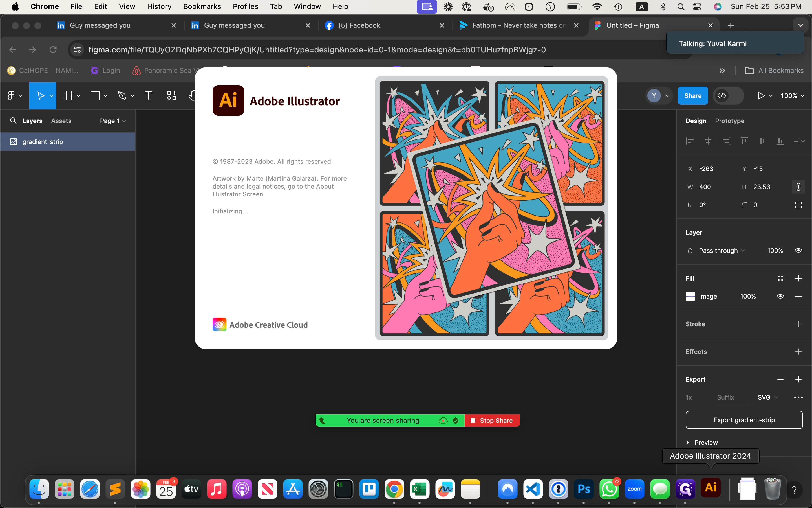Image resolution: width=812 pixels, height=508 pixels.
Task: Open Pen tool options chevron
Action: tap(132, 96)
